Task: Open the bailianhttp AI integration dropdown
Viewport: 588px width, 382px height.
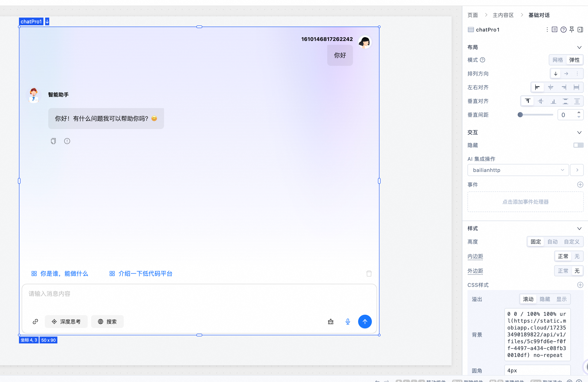Action: pos(518,170)
